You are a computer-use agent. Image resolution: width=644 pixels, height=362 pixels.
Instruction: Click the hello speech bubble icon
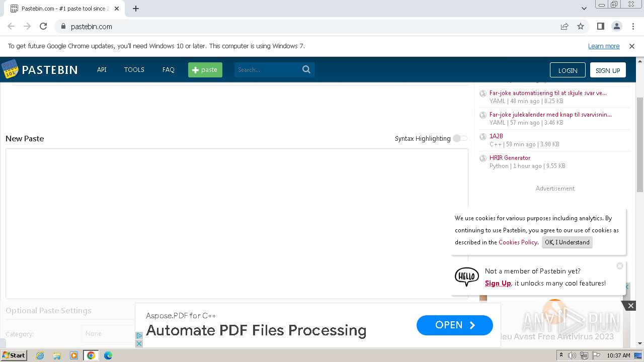point(467,277)
